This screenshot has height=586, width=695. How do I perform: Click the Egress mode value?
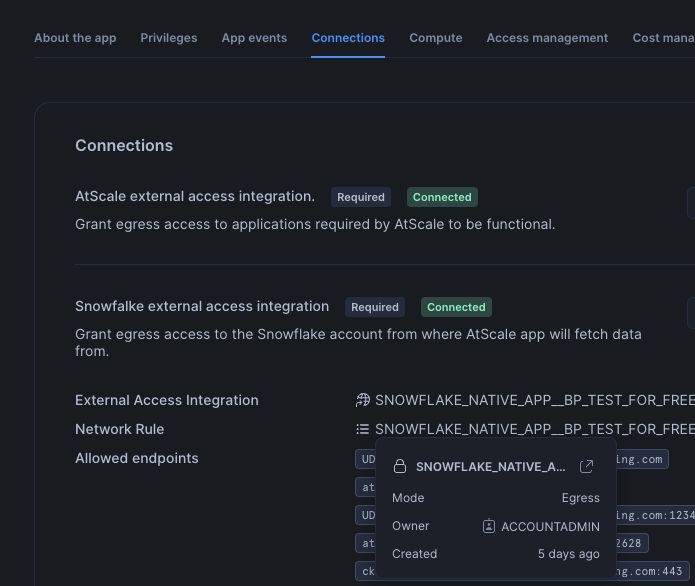pyautogui.click(x=581, y=498)
